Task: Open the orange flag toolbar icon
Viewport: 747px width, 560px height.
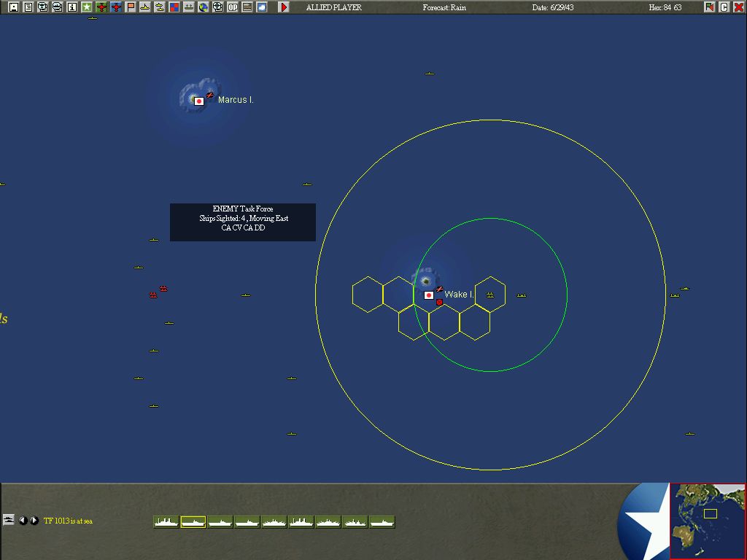Action: tap(131, 7)
